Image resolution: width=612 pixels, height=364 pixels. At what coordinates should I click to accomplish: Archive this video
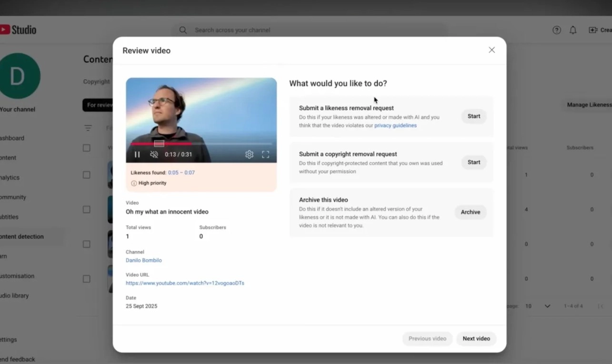click(470, 212)
